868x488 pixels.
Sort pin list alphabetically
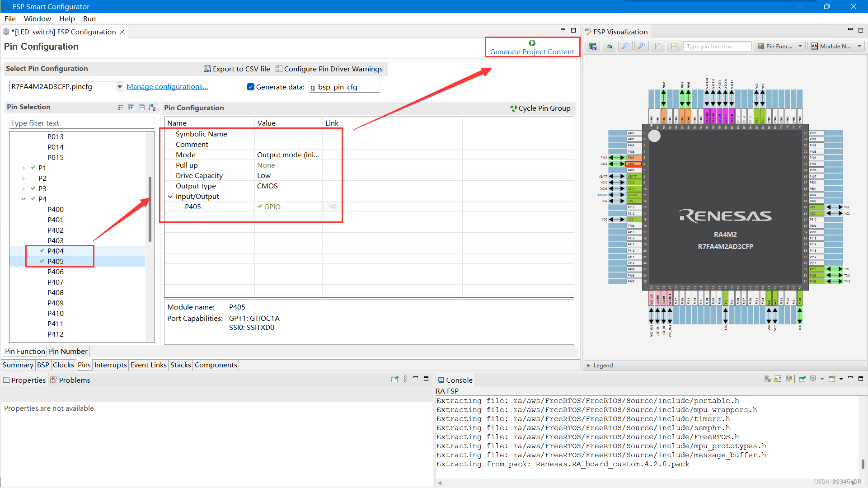click(x=152, y=108)
